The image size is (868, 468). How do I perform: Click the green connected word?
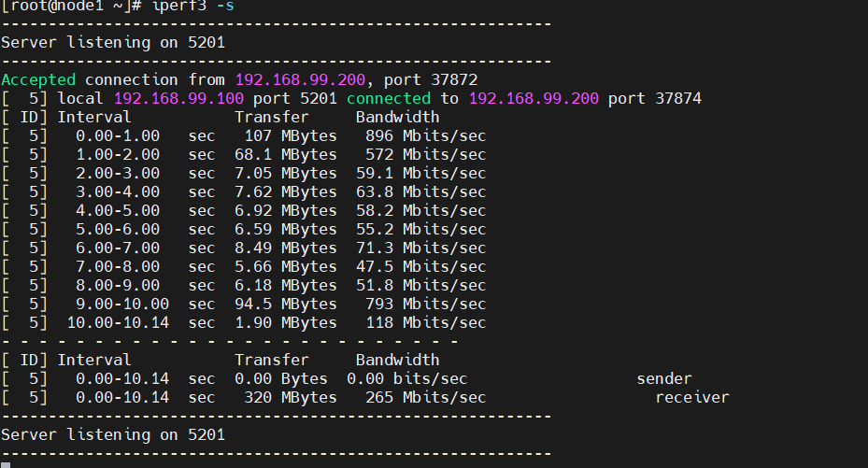(389, 99)
